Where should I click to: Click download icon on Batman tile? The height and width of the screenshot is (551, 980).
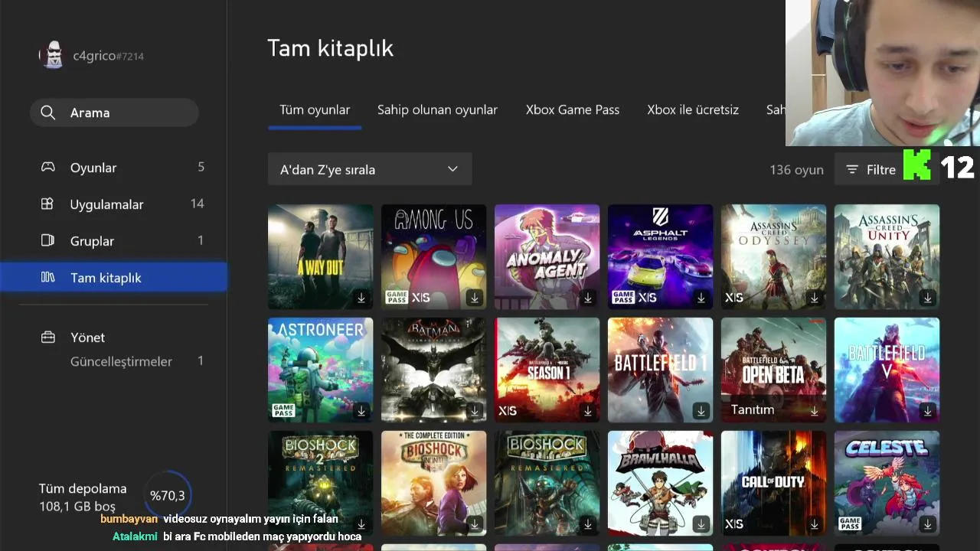[x=475, y=411]
